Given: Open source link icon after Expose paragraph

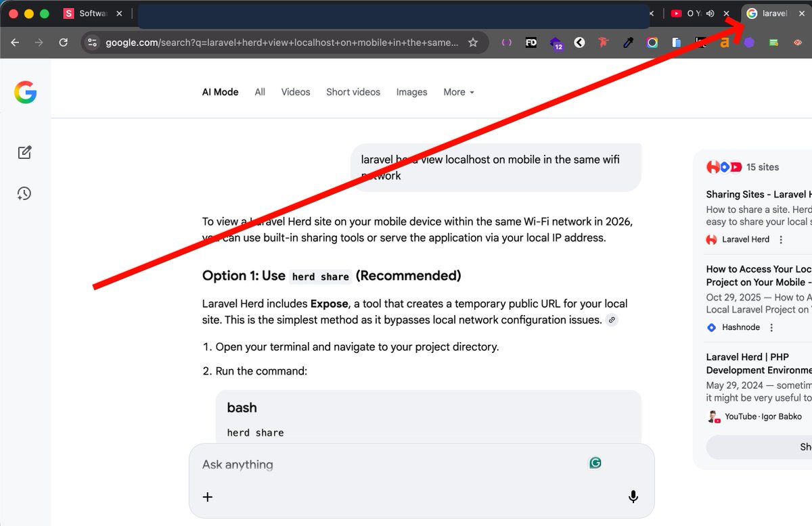Looking at the screenshot, I should click(x=612, y=320).
